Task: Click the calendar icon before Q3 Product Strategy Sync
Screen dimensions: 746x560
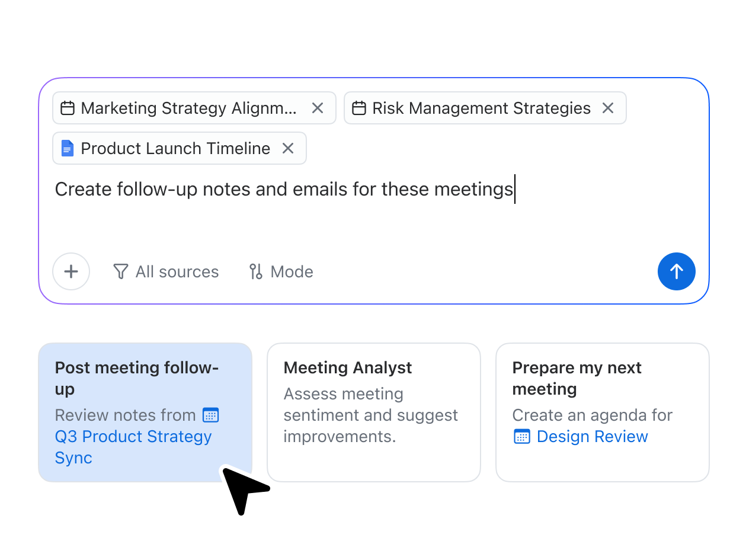Action: click(x=212, y=415)
